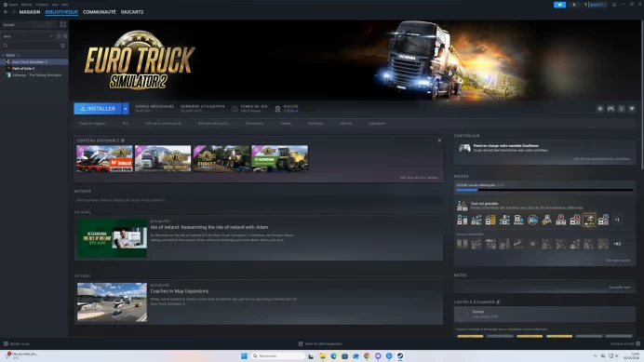Open the dropdown arrow beside INSTALLER
Image resolution: width=644 pixels, height=362 pixels.
(x=126, y=109)
